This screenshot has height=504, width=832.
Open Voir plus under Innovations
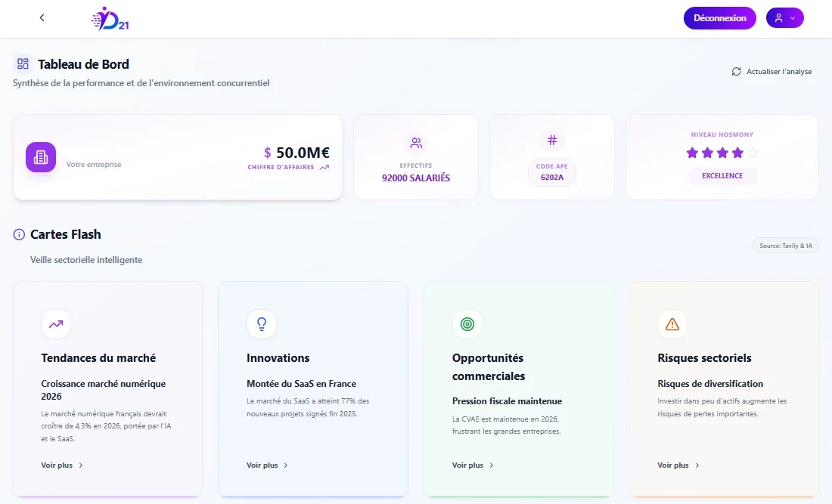[x=268, y=465]
